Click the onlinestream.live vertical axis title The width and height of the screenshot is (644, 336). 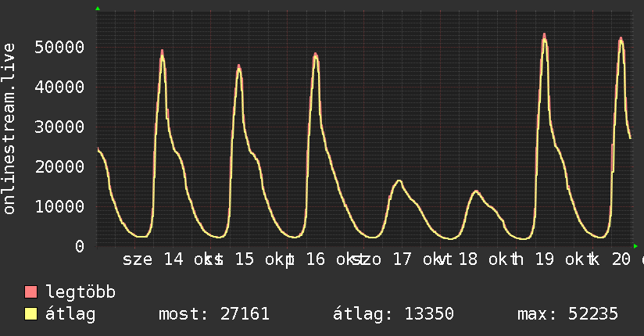tap(9, 129)
